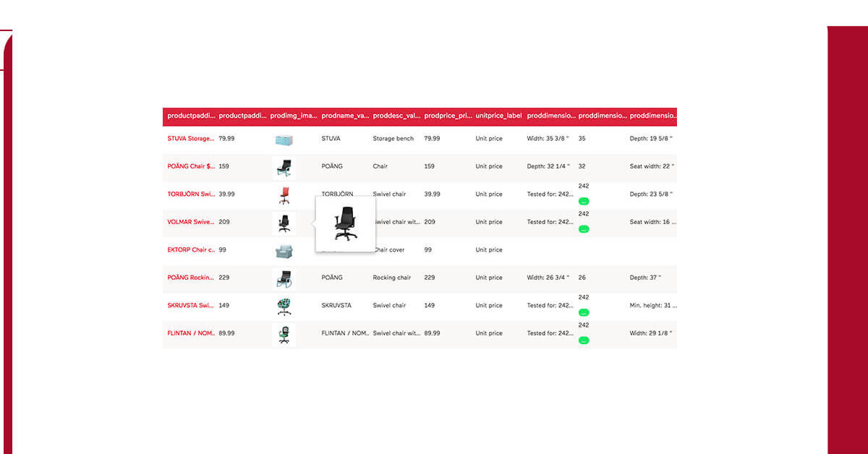The width and height of the screenshot is (868, 454).
Task: Open the green ellipsis badge in TORBJÖRN row
Action: pyautogui.click(x=584, y=201)
